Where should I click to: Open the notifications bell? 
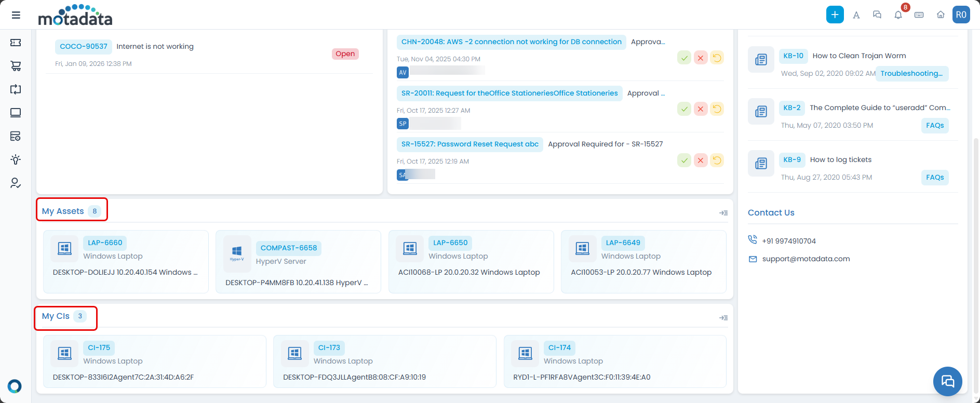[x=898, y=15]
